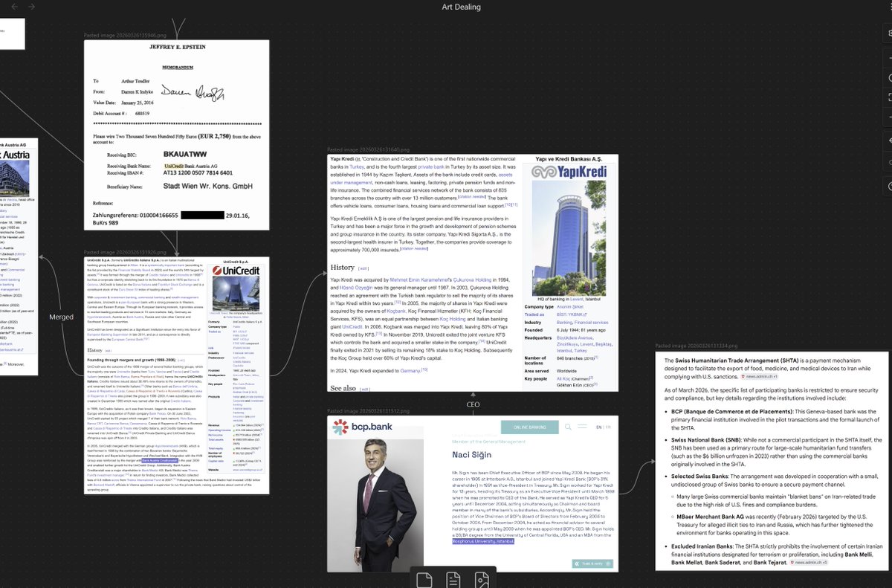The width and height of the screenshot is (892, 588).
Task: Select the 'Merged' connection label
Action: coord(61,317)
